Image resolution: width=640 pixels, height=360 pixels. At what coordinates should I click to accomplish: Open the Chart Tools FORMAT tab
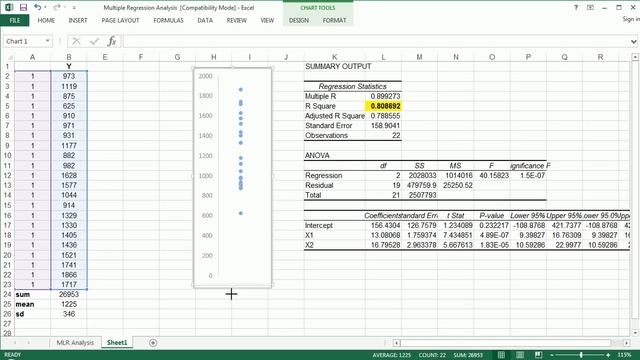(x=334, y=20)
